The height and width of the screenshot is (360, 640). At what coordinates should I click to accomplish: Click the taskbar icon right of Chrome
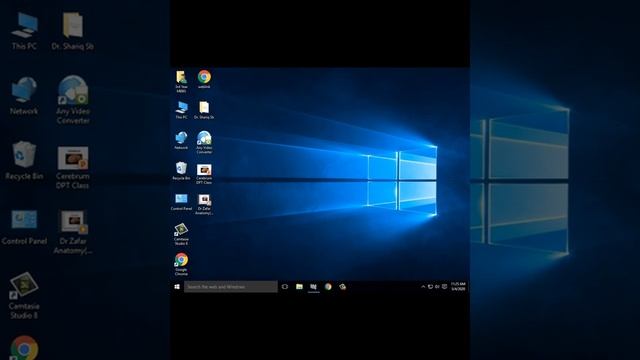342,287
